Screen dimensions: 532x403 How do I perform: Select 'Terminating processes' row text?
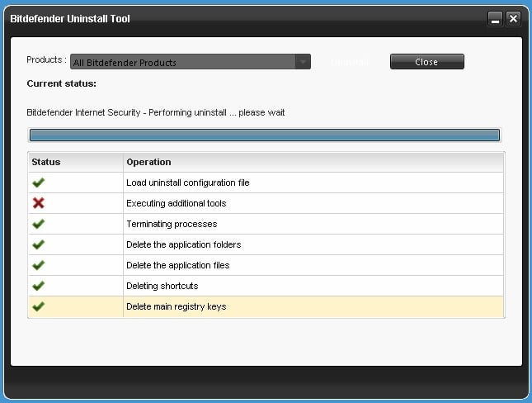172,224
